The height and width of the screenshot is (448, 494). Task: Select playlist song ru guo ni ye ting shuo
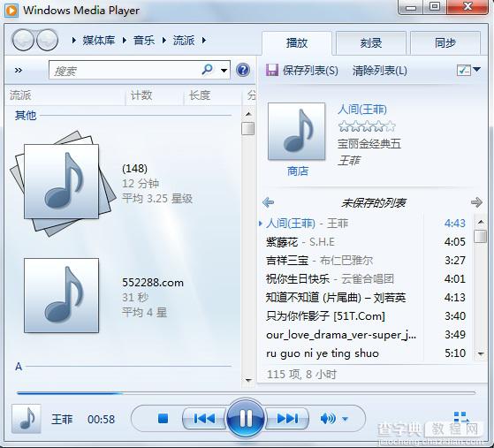coord(366,353)
